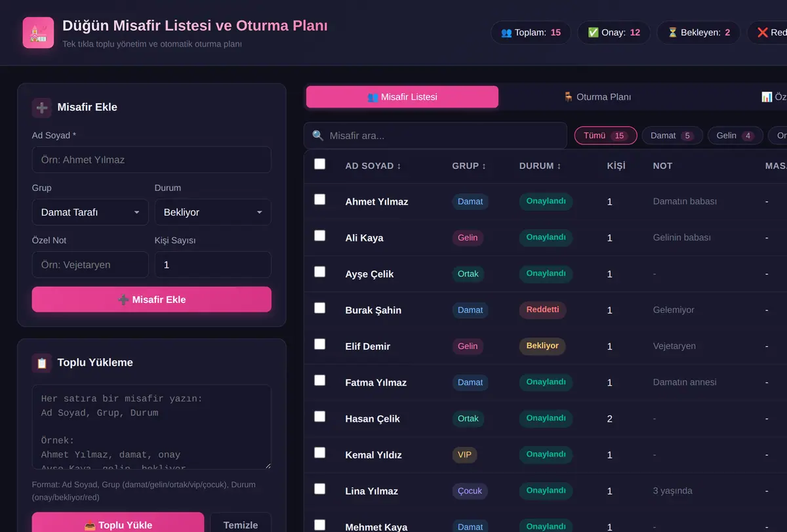787x532 pixels.
Task: Click the plus icon beside Misafir Ekle heading
Action: click(x=42, y=108)
